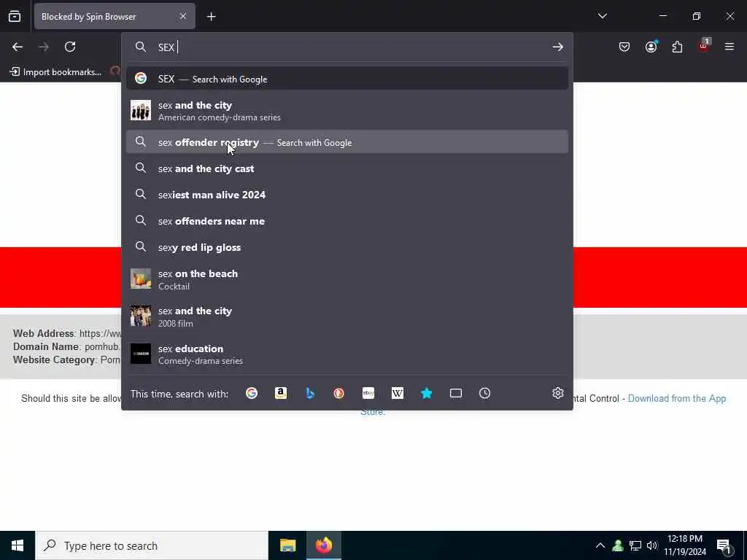Open the network status tray icon
This screenshot has width=747, height=560.
pos(635,545)
